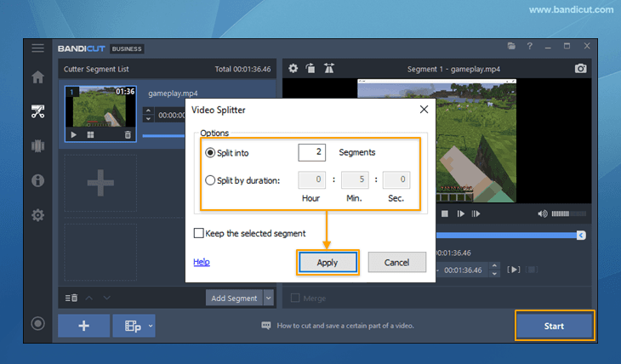Open the Information sidebar icon
621x364 pixels.
point(38,180)
